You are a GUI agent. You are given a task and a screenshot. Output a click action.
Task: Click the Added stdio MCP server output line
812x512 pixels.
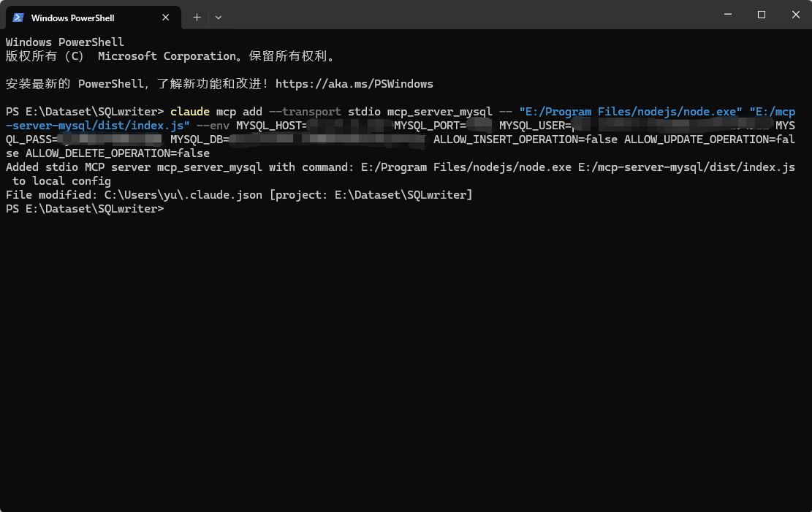point(146,167)
